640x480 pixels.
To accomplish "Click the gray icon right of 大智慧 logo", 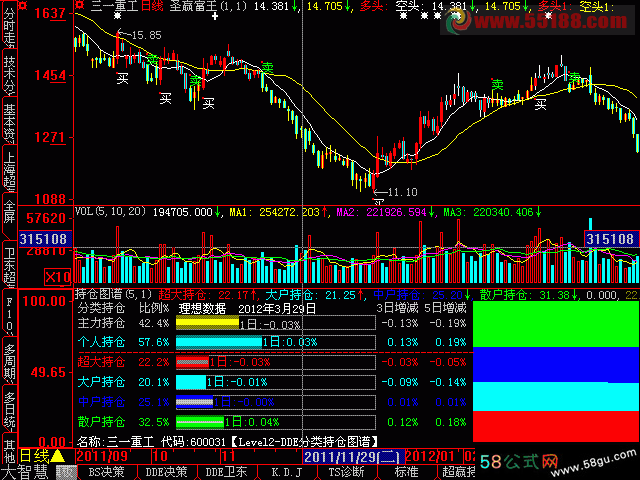I will [x=66, y=472].
